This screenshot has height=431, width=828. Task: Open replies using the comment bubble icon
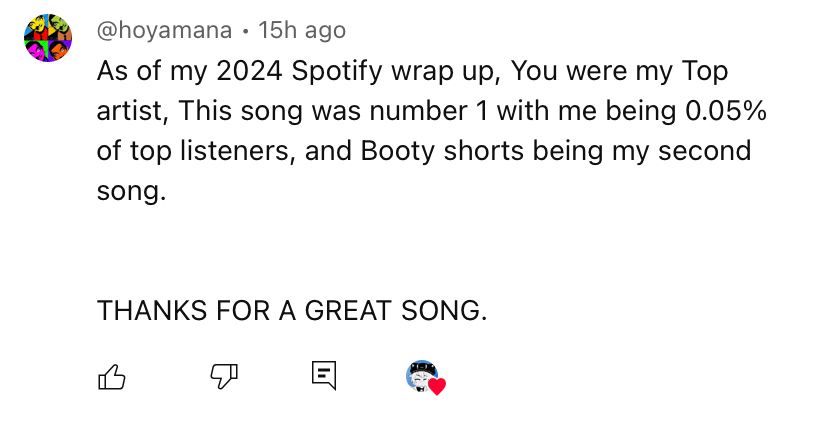point(324,376)
